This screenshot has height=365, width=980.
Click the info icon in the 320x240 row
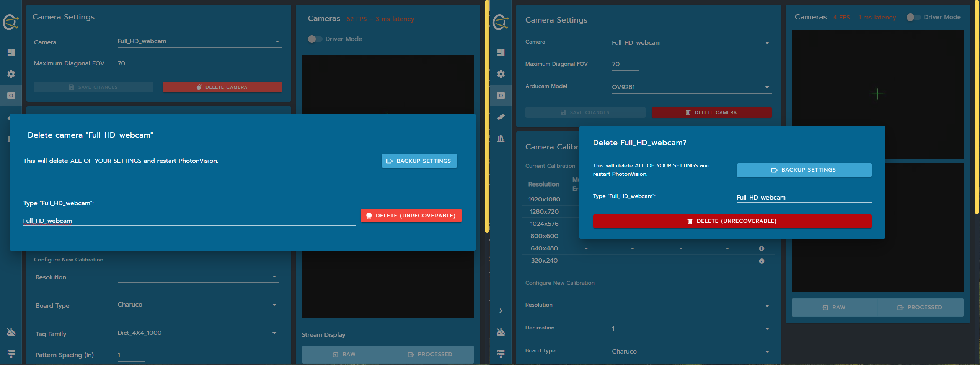(x=761, y=261)
